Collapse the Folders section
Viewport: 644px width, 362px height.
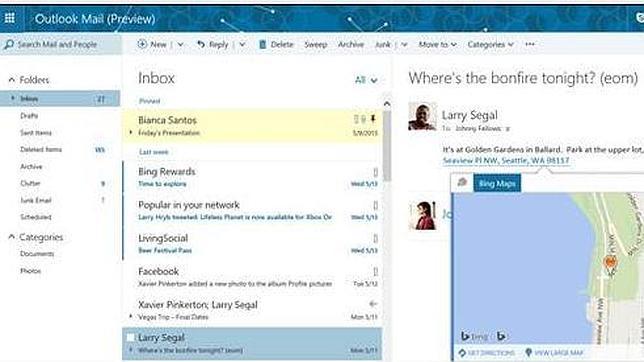coord(12,80)
